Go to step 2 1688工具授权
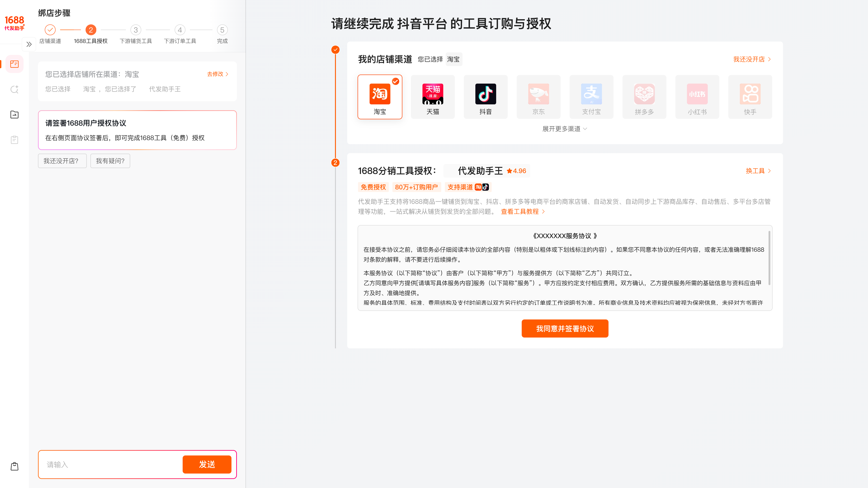 [x=91, y=34]
